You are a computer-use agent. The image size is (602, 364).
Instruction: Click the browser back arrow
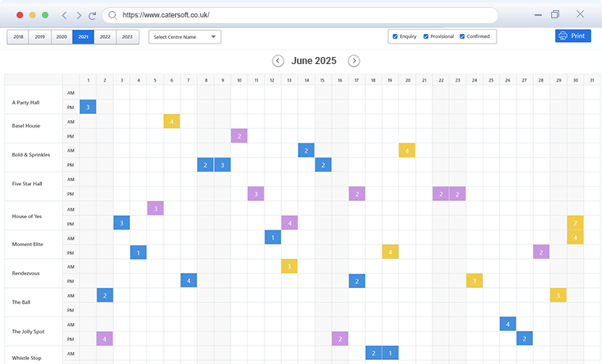(65, 15)
